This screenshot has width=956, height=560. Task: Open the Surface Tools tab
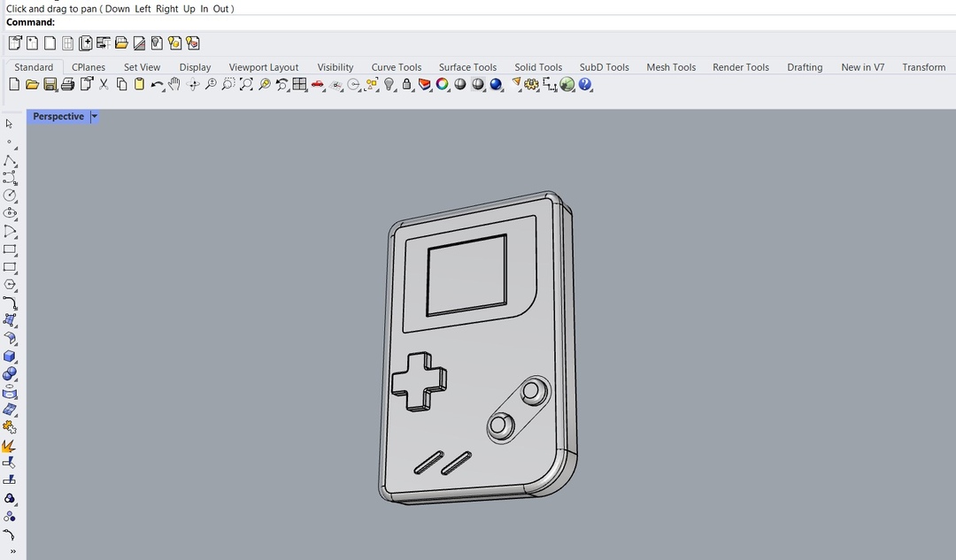tap(467, 67)
